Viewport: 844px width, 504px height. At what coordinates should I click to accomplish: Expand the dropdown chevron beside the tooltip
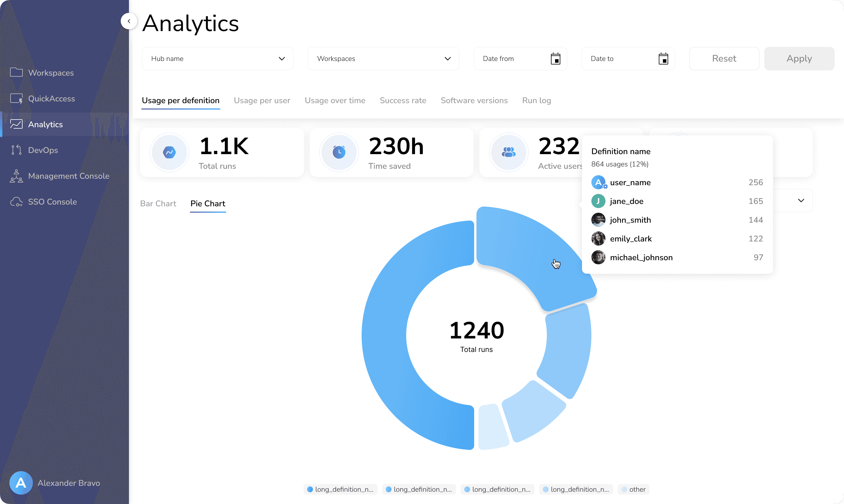click(801, 200)
